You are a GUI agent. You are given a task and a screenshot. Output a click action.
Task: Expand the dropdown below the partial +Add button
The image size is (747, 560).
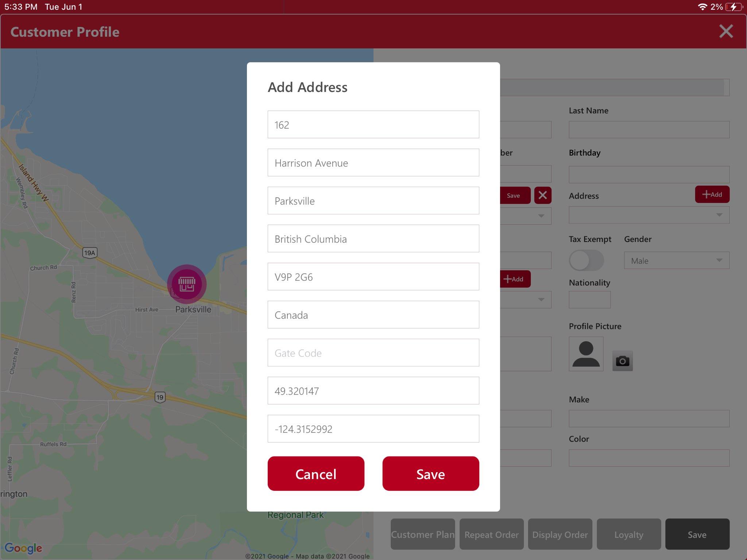click(526, 300)
